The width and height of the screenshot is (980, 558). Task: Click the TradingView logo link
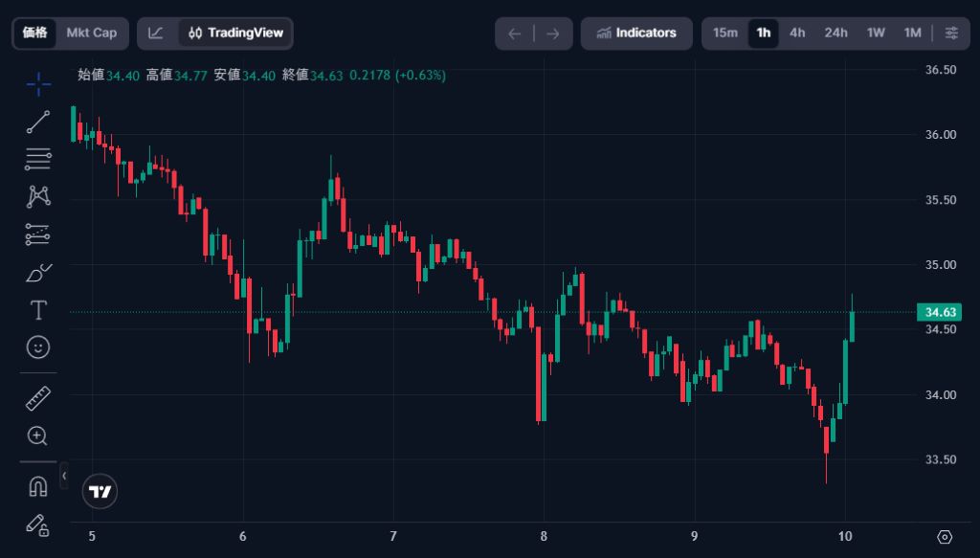(x=100, y=492)
